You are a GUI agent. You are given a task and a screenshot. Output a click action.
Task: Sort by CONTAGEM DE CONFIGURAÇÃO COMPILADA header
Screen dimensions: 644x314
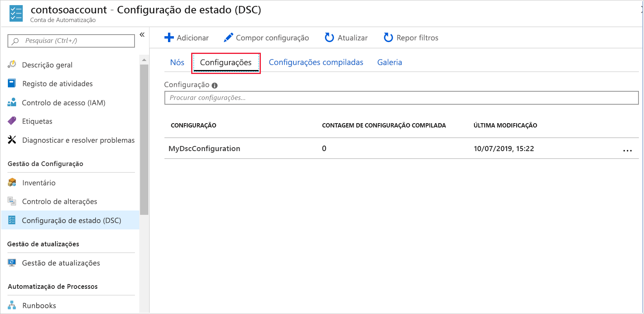click(x=384, y=125)
